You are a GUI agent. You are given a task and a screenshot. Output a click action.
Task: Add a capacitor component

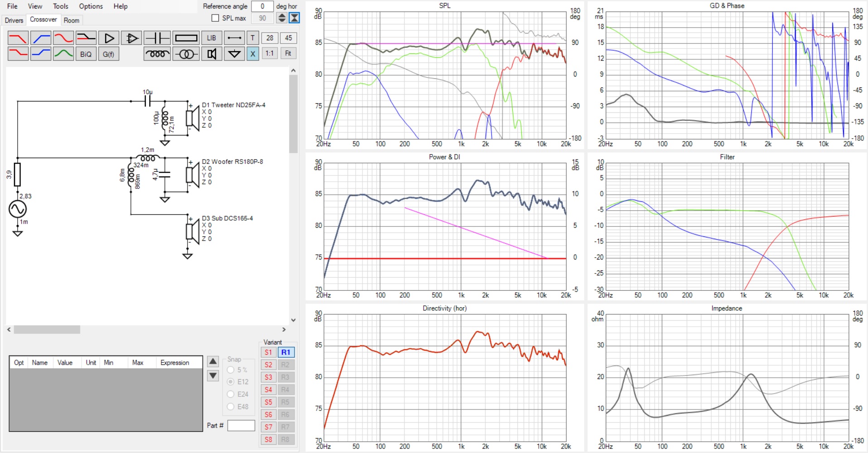pyautogui.click(x=157, y=38)
